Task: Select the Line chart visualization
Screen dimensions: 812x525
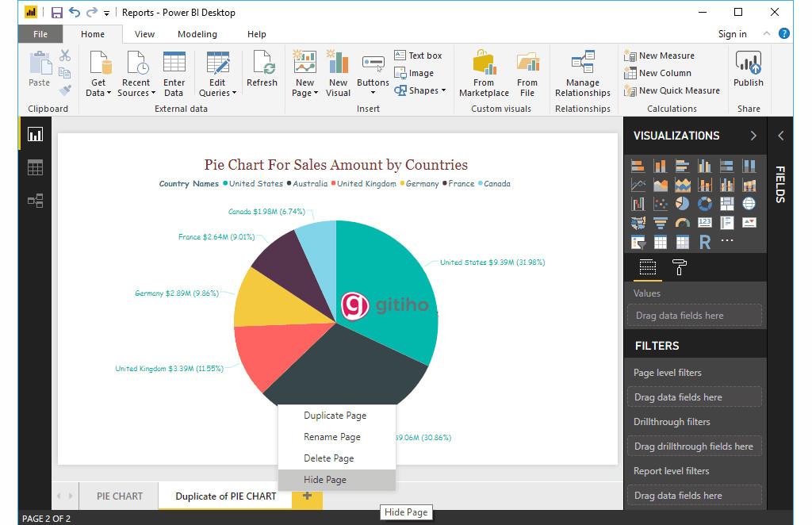Action: 638,185
